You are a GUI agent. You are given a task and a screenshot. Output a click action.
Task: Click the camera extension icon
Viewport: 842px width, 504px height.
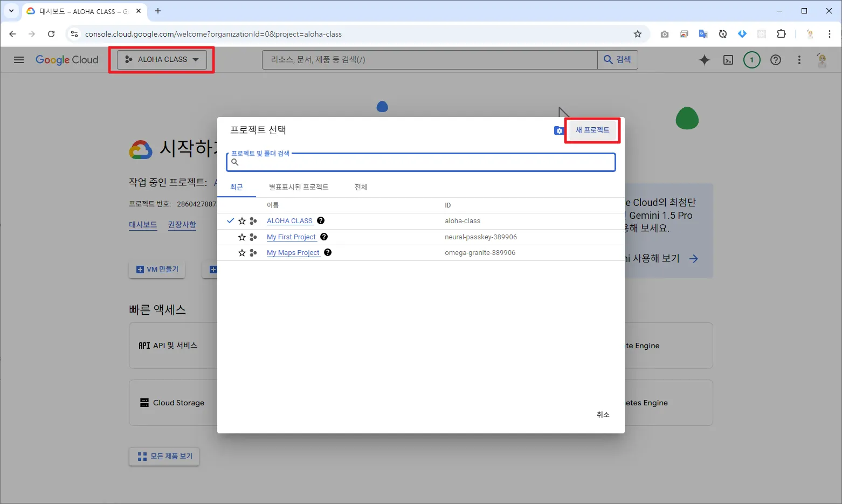click(x=665, y=34)
